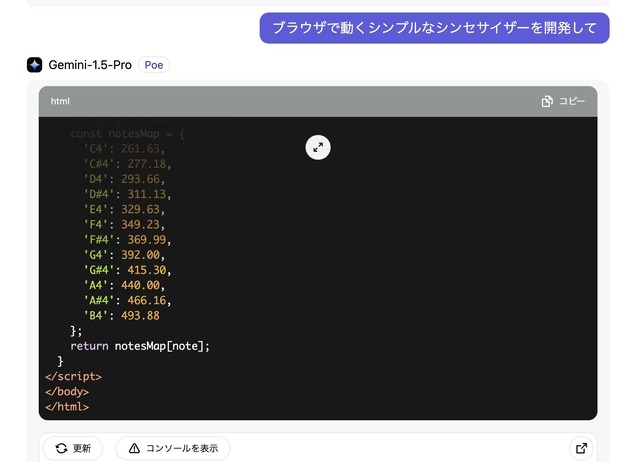This screenshot has height=462, width=640.
Task: Click the 'B4': 493.88 code line
Action: [122, 315]
